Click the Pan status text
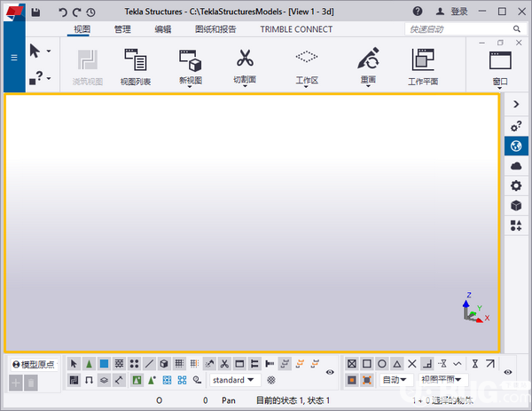The height and width of the screenshot is (411, 532). click(x=229, y=400)
